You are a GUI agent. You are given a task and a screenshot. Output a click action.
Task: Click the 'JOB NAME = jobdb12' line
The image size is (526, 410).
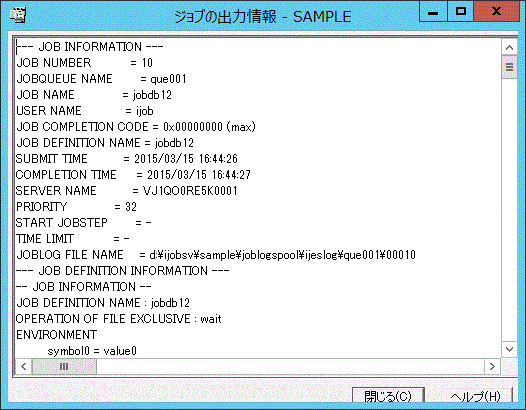click(94, 95)
